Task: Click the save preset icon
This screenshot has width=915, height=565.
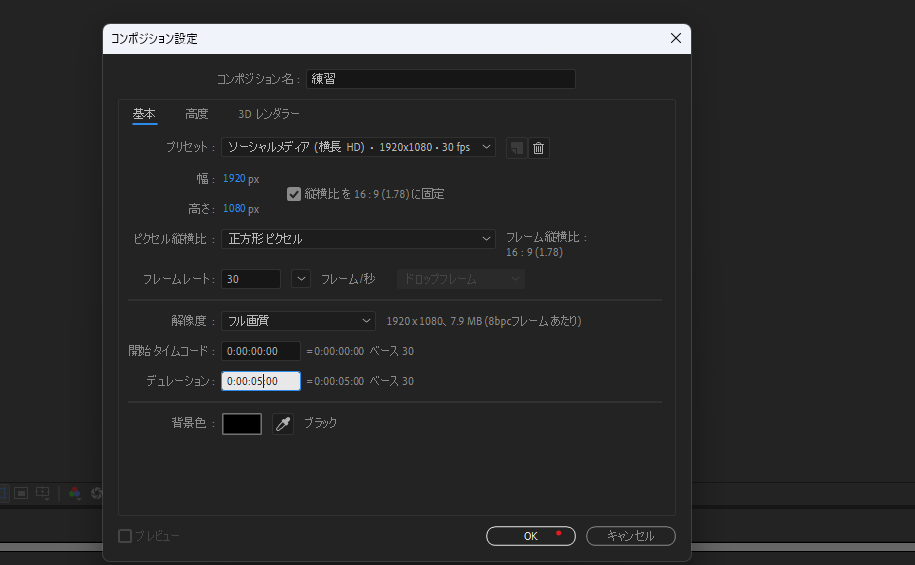Action: [516, 148]
